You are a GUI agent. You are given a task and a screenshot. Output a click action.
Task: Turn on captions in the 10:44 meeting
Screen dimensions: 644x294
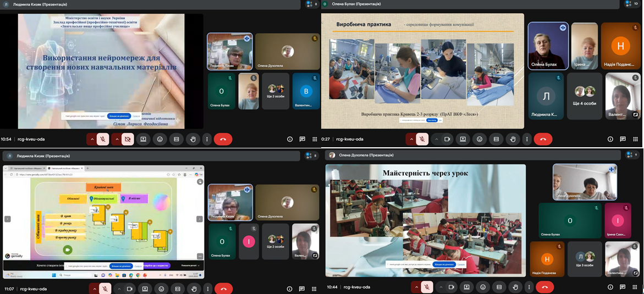pyautogui.click(x=498, y=287)
